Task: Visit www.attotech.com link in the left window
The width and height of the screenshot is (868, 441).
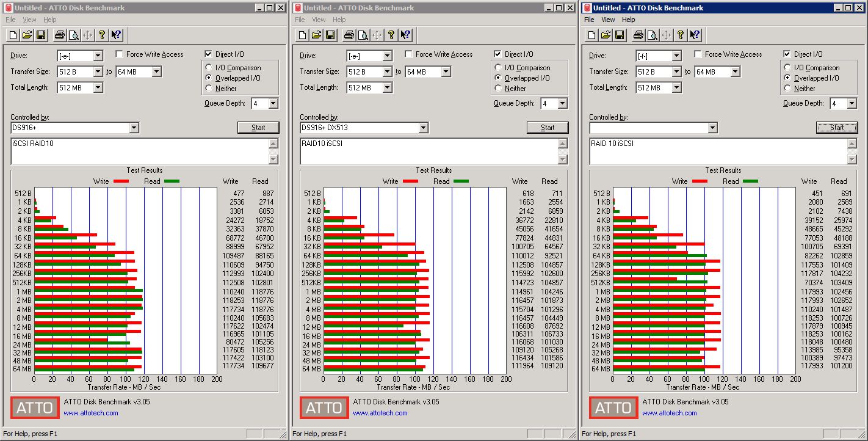Action: click(x=91, y=413)
